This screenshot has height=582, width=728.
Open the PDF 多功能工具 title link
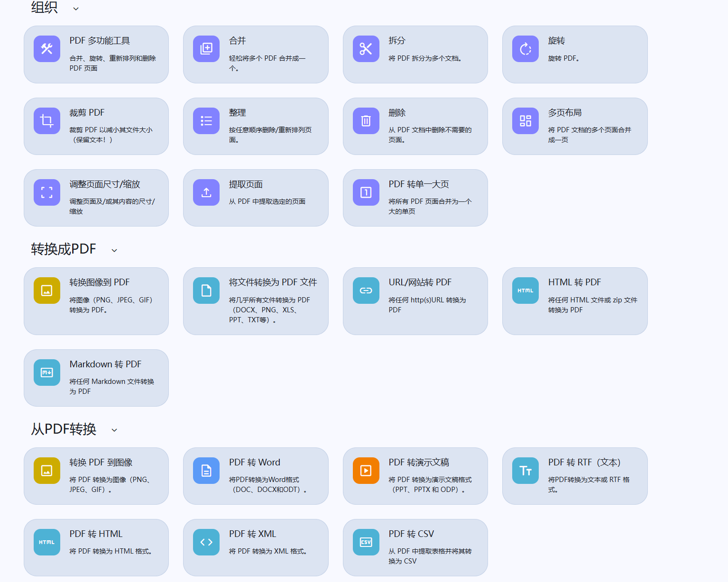100,41
